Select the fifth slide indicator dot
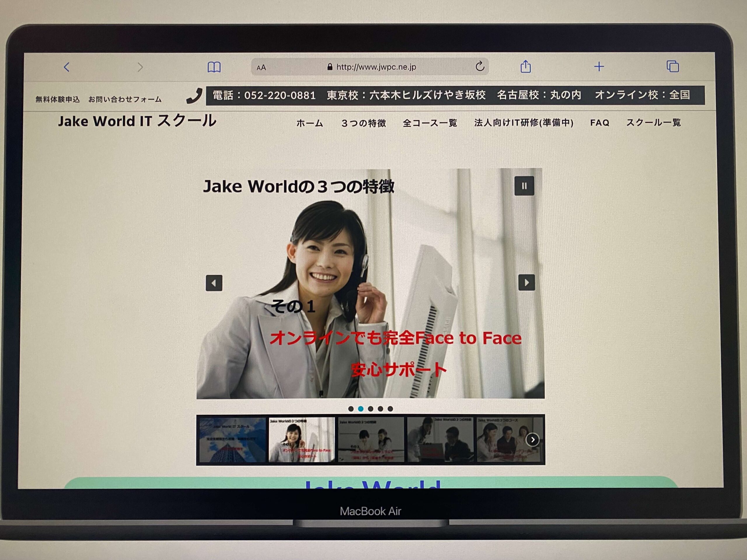Screen dimensions: 747x560 (390, 409)
